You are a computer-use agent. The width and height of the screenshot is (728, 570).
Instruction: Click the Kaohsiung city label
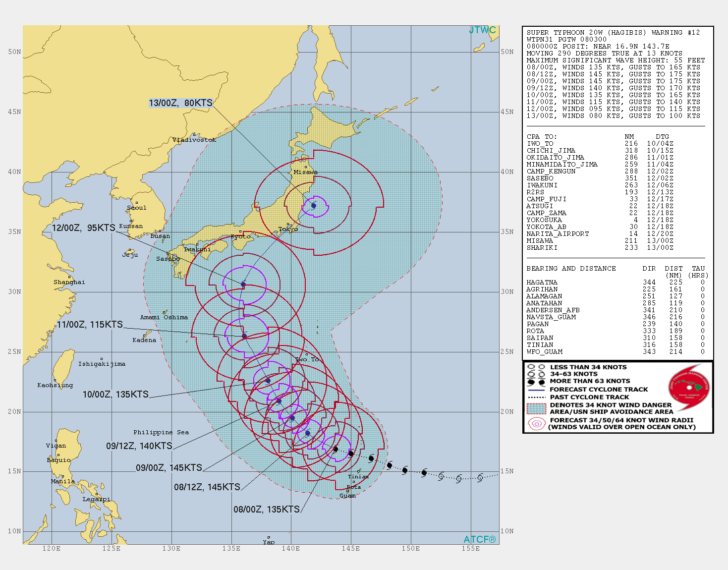(55, 385)
